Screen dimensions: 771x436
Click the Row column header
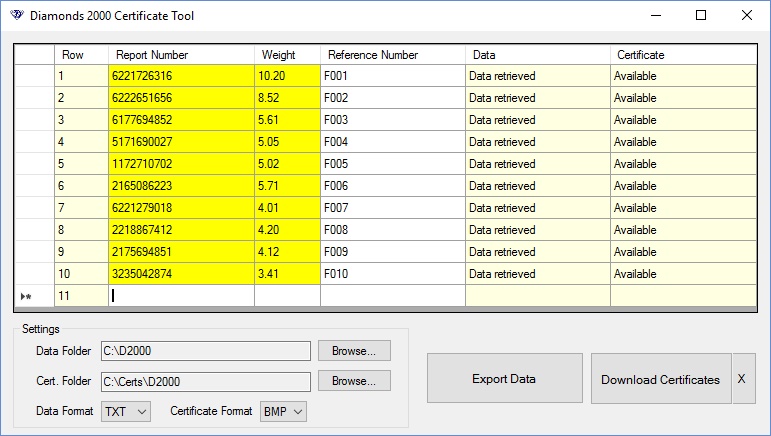[81, 55]
